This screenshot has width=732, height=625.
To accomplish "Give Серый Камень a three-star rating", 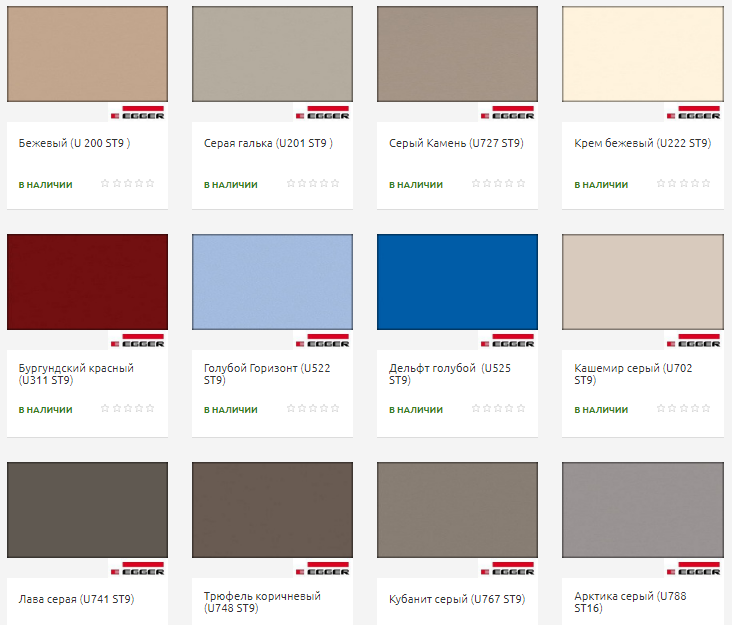I will click(x=498, y=184).
